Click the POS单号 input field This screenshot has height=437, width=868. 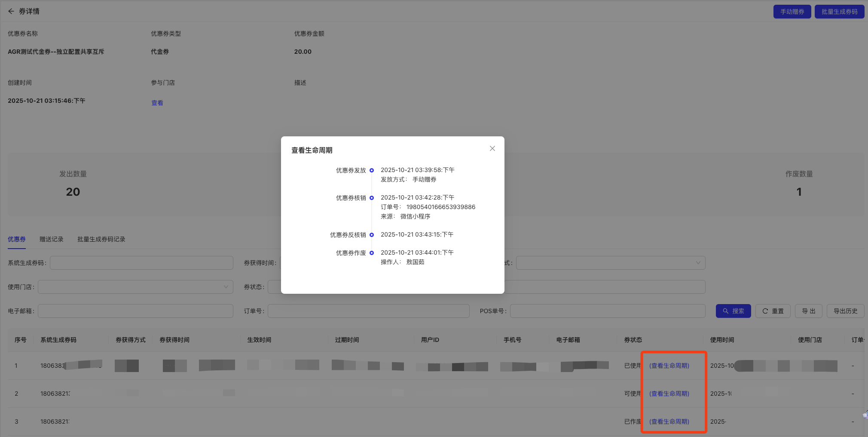point(607,311)
